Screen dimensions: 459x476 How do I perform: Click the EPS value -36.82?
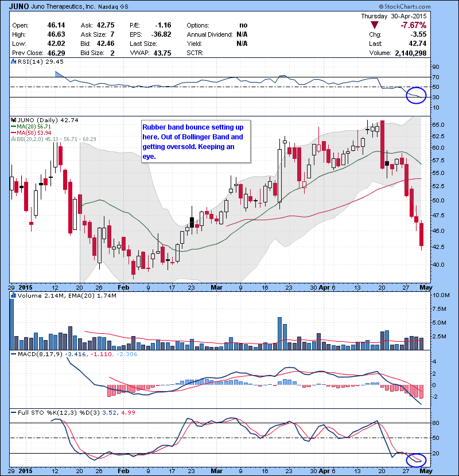pos(161,34)
